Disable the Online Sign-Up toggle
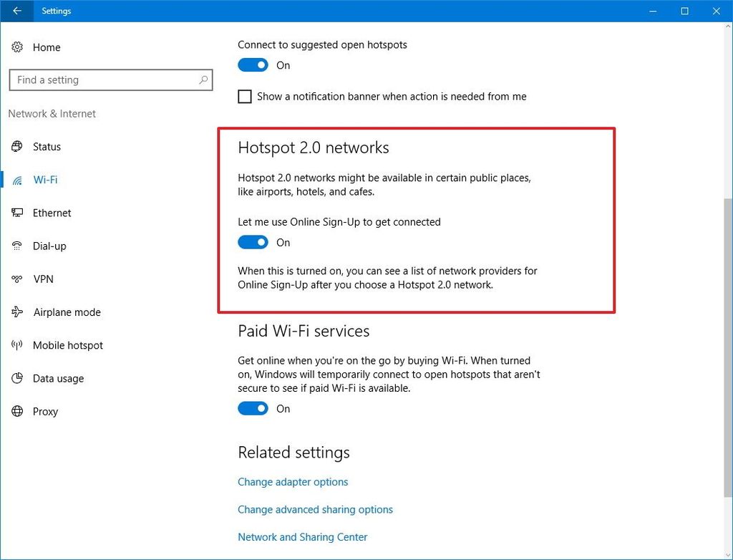The image size is (733, 560). point(253,242)
